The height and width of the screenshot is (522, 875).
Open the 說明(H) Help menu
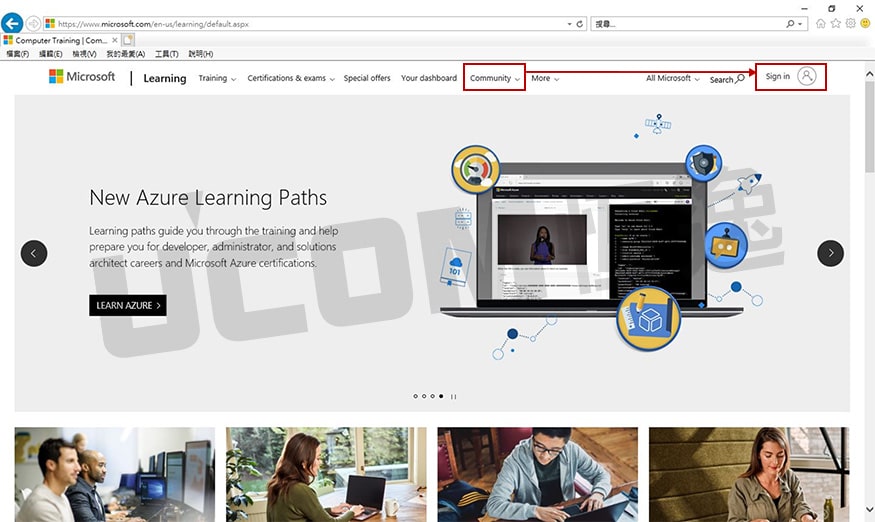[x=201, y=54]
